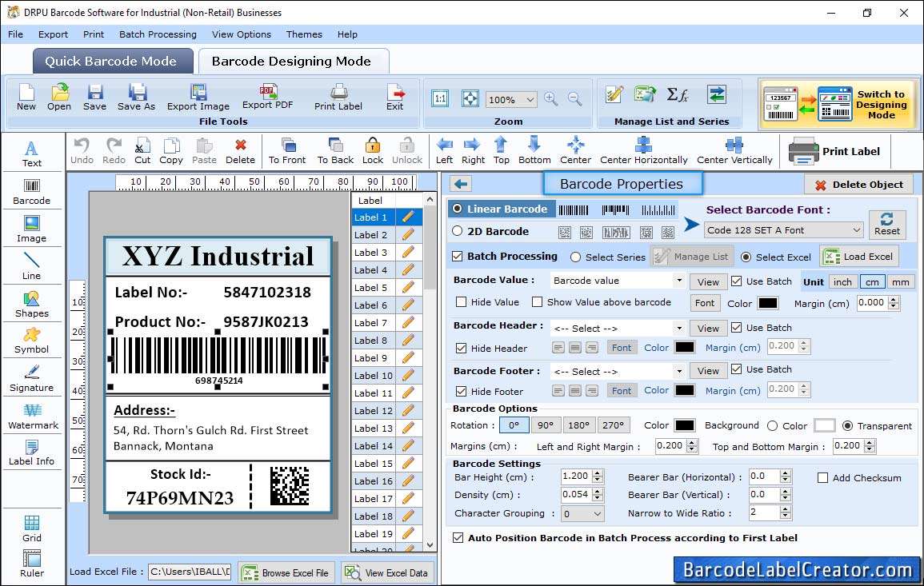Click the Delete Object button
Viewport: 924px width, 586px height.
[x=858, y=185]
